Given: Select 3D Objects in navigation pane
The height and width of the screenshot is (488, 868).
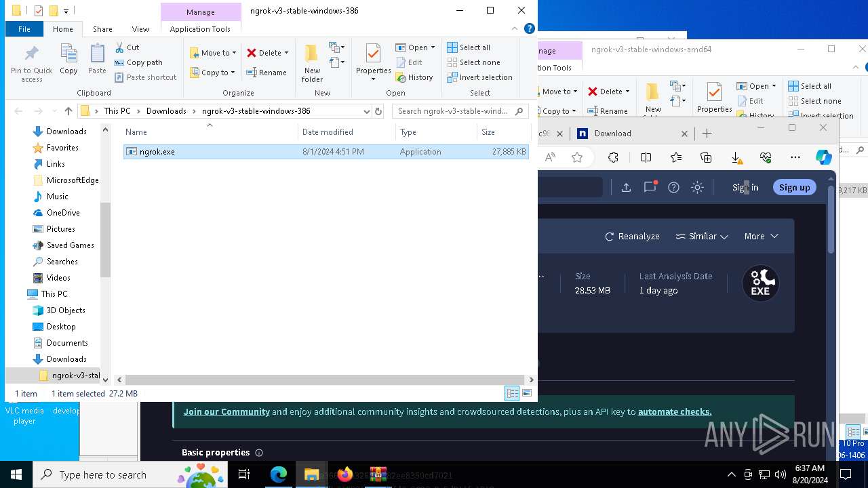Looking at the screenshot, I should tap(66, 310).
